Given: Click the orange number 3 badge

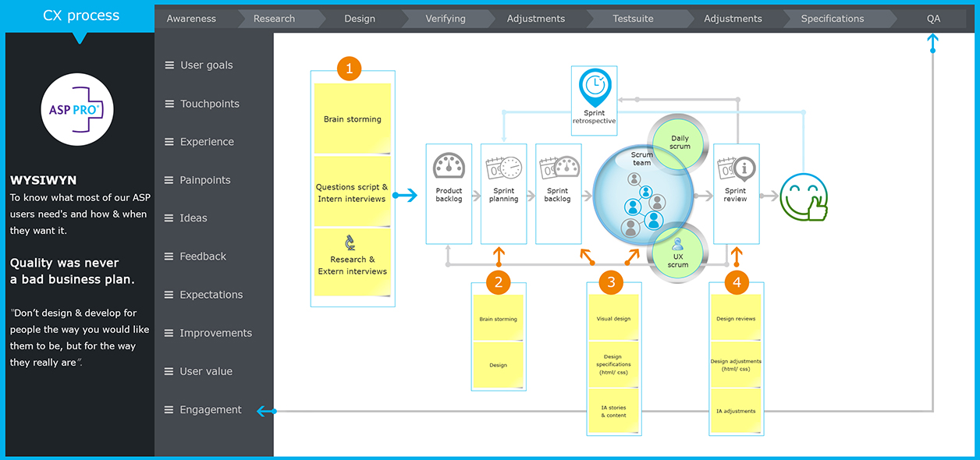Looking at the screenshot, I should [611, 282].
